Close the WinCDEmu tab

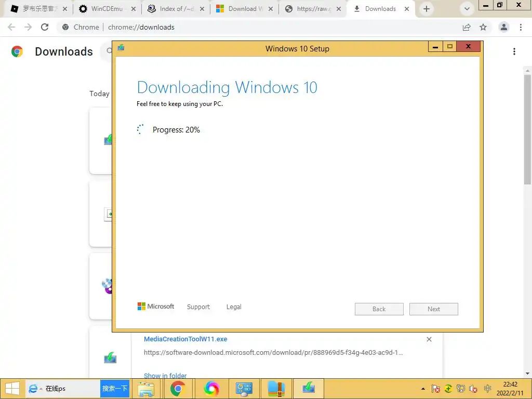coord(134,9)
